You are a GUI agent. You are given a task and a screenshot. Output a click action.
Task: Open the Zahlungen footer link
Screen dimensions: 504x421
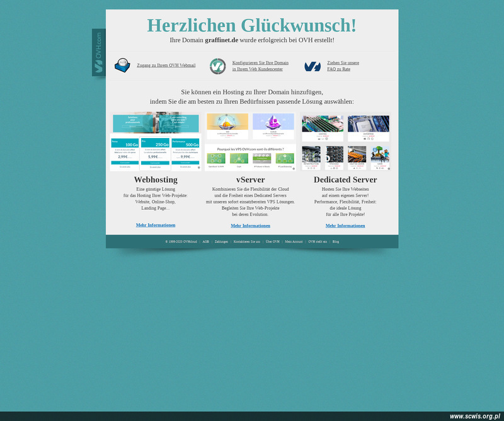click(221, 241)
